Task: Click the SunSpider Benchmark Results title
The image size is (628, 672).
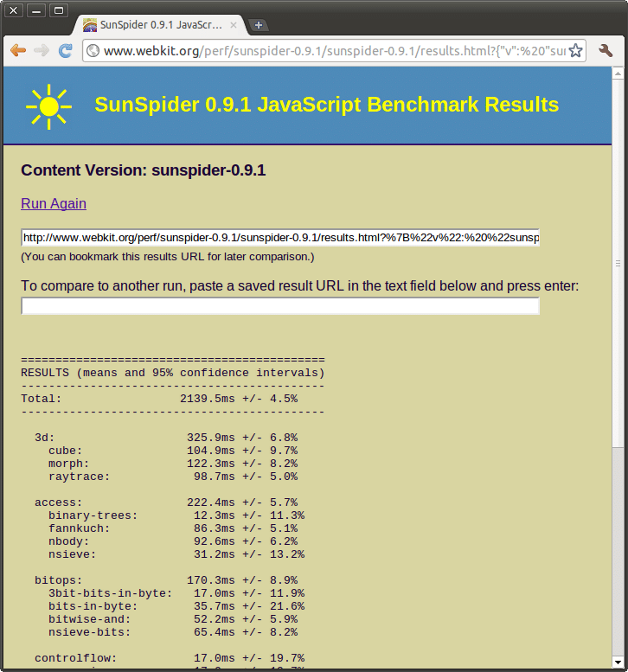Action: click(x=327, y=105)
